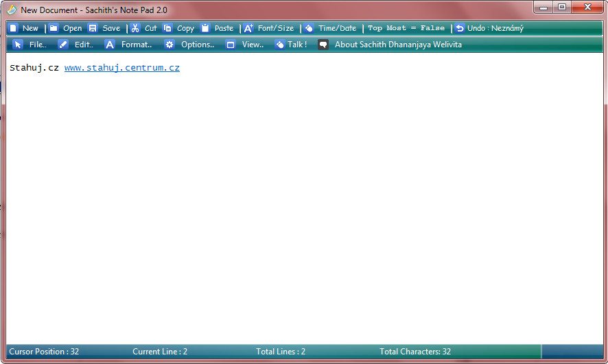Click the File menu pointer icon

point(17,45)
